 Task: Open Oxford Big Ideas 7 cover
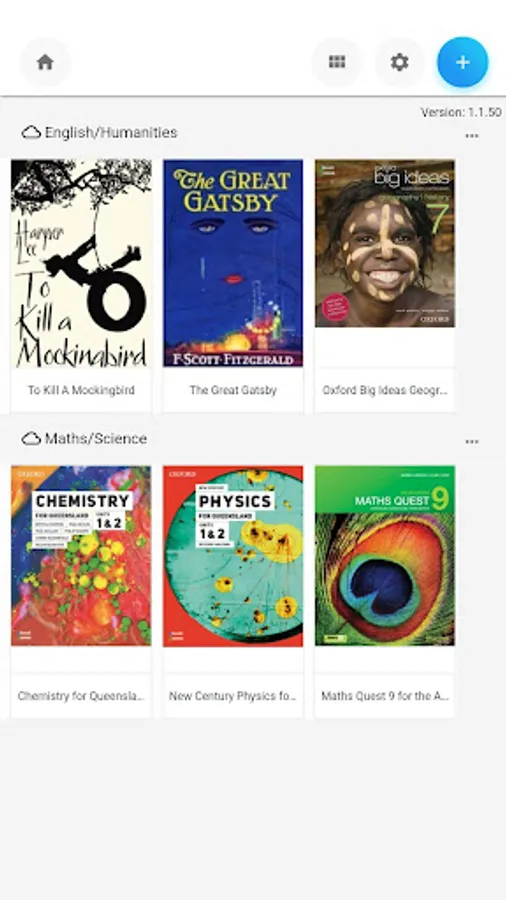click(385, 243)
